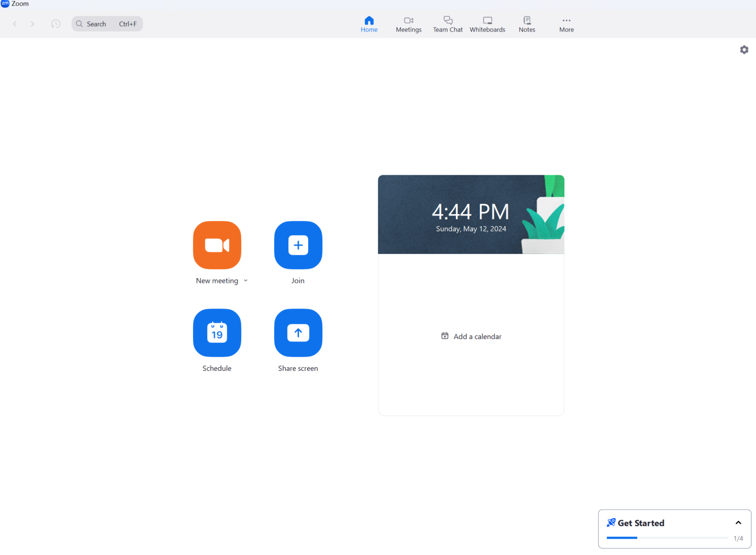Click the Join meeting icon
The height and width of the screenshot is (555, 756).
click(x=298, y=245)
